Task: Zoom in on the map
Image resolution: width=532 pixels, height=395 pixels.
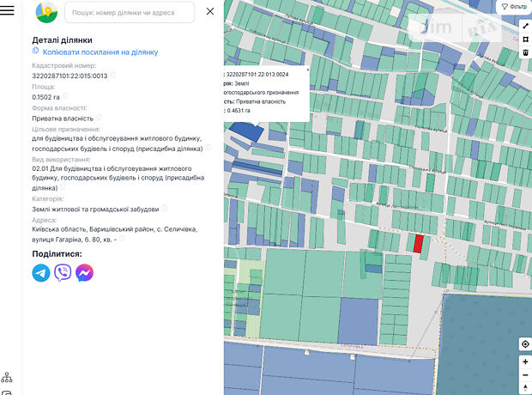Action: [525, 362]
